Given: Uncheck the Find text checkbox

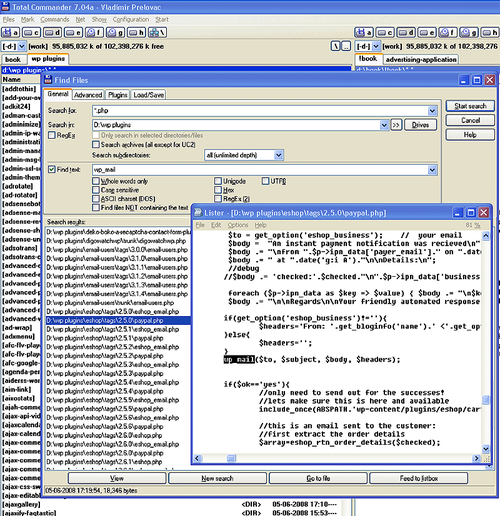Looking at the screenshot, I should [52, 169].
